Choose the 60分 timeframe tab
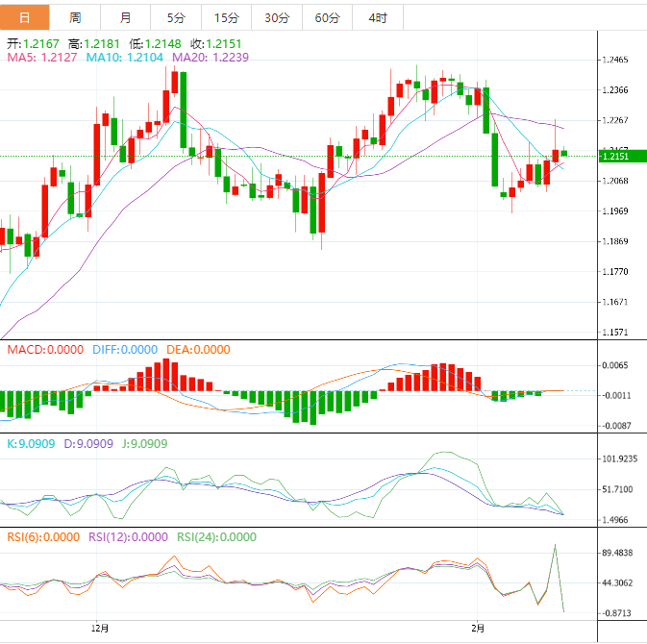This screenshot has height=644, width=647. [x=327, y=18]
